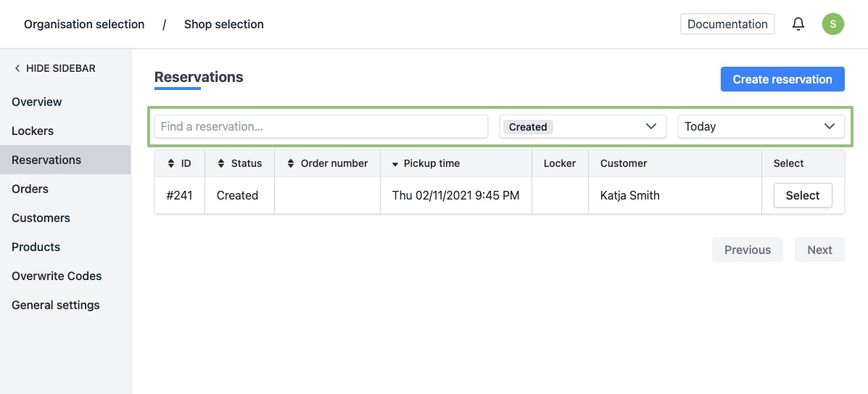The width and height of the screenshot is (868, 394).
Task: Click the Find a reservation search field
Action: point(321,126)
